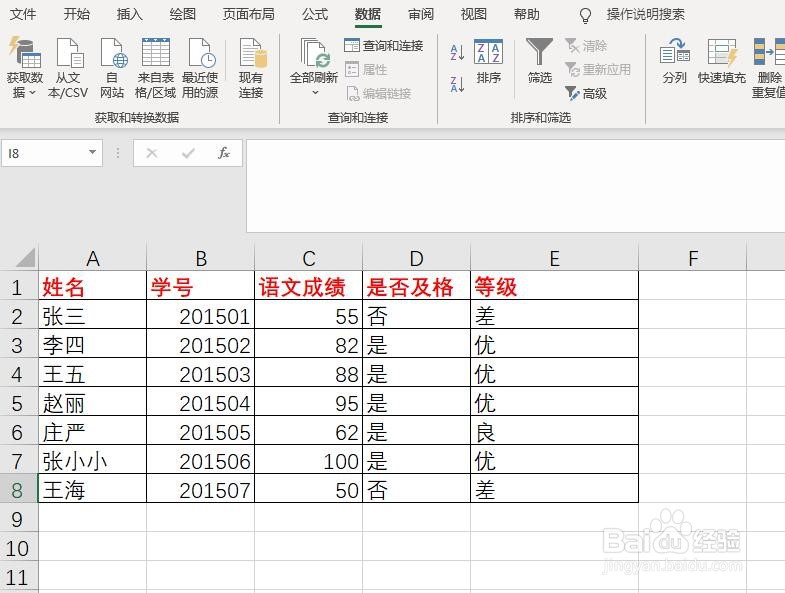Open Advanced filter (高级)

point(586,93)
